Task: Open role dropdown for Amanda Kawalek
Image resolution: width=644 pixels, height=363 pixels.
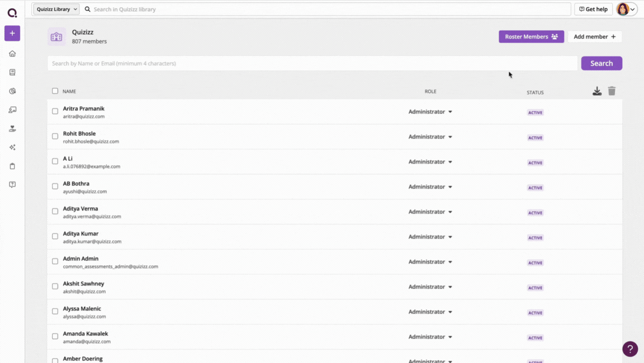Action: pyautogui.click(x=430, y=337)
